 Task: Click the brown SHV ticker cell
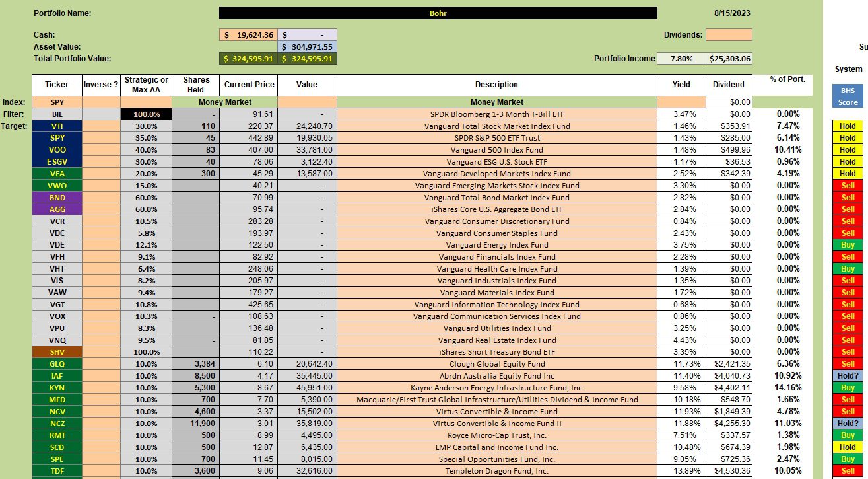point(57,352)
